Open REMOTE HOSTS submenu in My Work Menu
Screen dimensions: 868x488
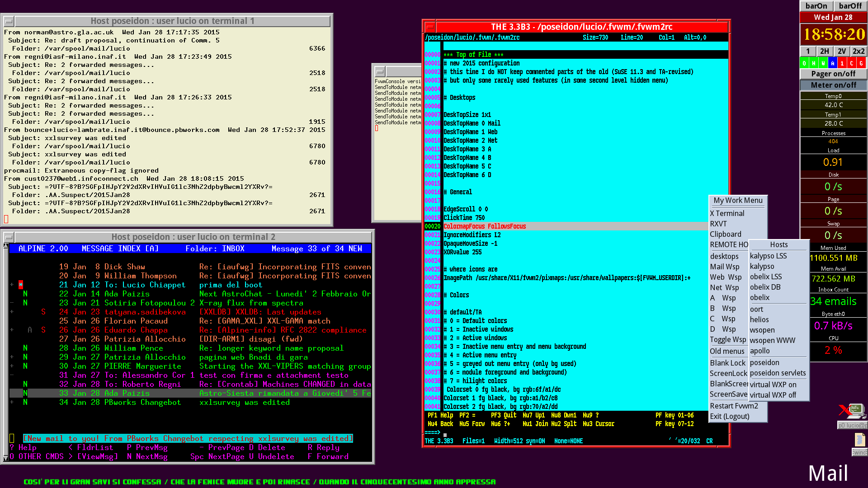pyautogui.click(x=729, y=244)
